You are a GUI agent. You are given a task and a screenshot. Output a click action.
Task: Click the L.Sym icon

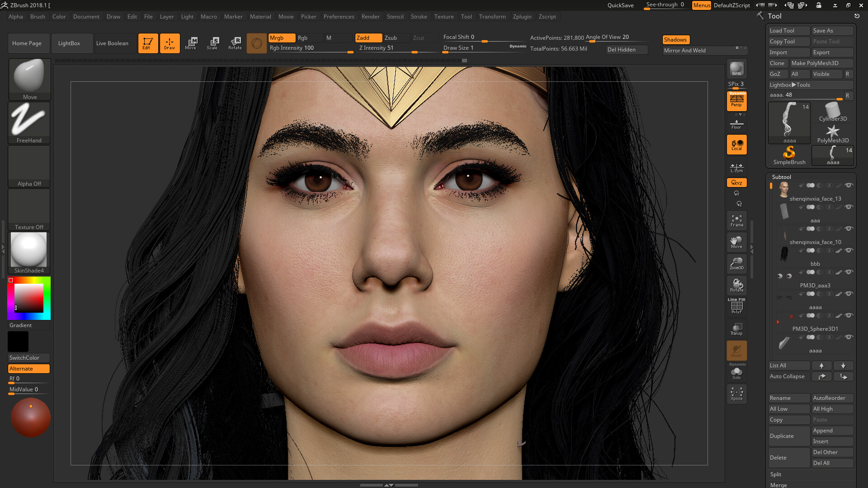pos(736,168)
